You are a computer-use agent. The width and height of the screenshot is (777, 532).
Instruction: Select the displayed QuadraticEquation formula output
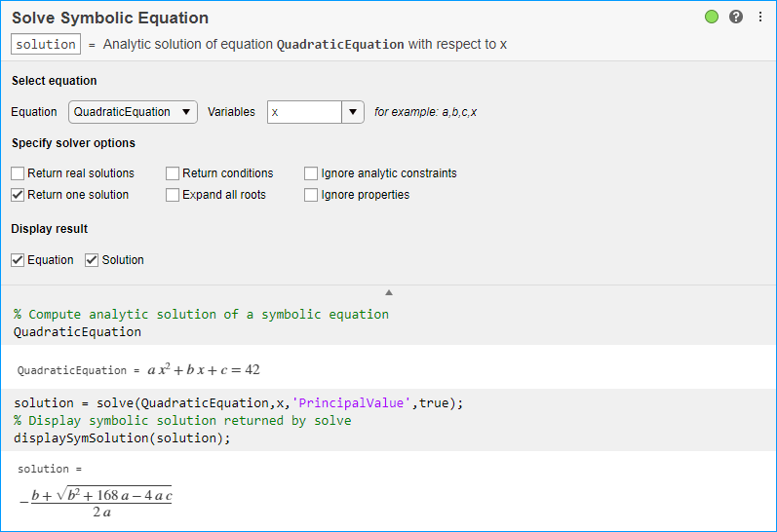coord(203,370)
